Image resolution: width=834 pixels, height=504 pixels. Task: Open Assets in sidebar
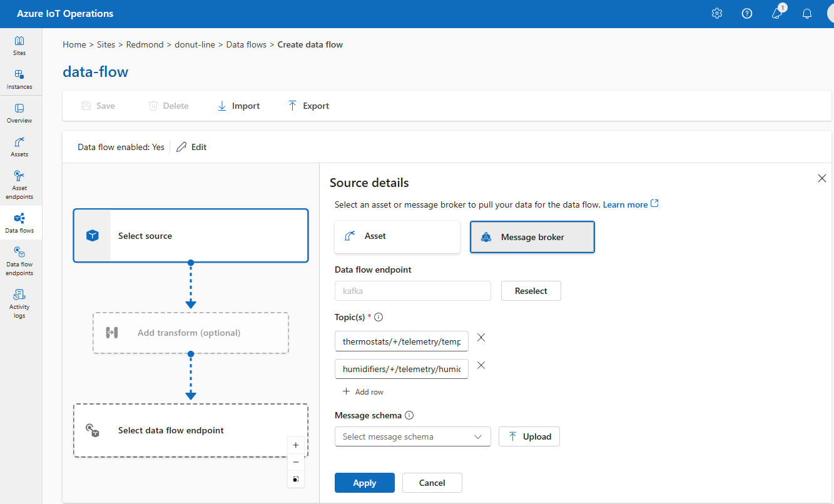19,147
